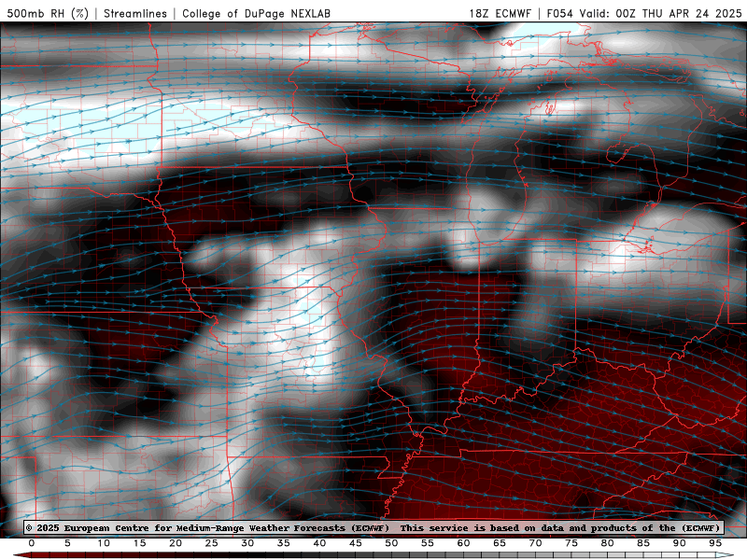Click the '500mb RH (%)' title text
The height and width of the screenshot is (560, 747).
49,13
